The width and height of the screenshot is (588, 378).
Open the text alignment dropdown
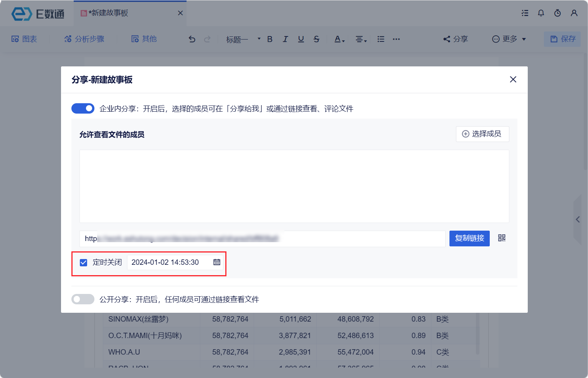coord(361,39)
